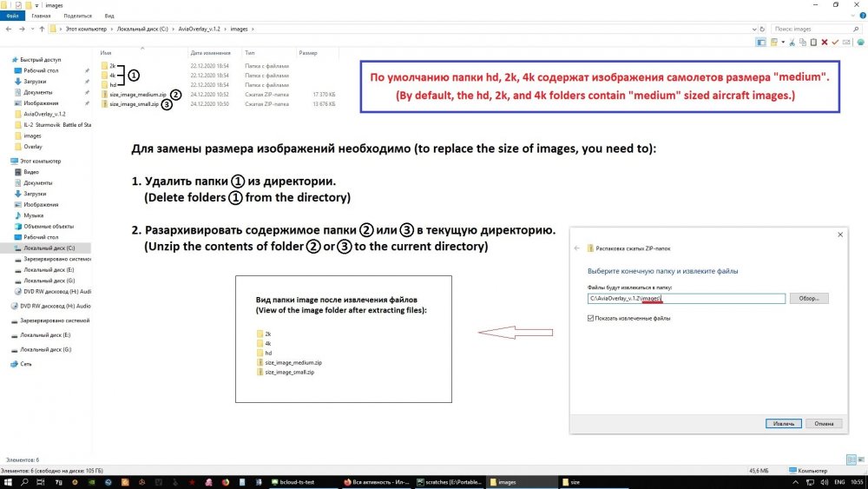Open Рабочий стол under quick access
The image size is (868, 489).
41,70
